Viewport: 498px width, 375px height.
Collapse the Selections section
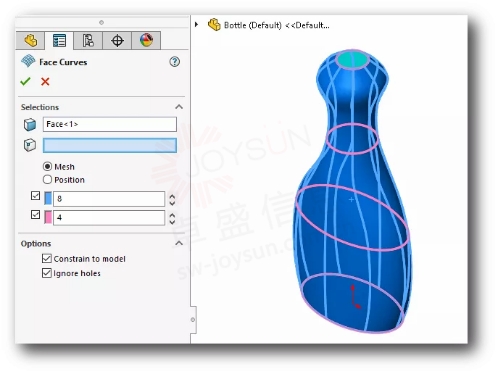coord(179,107)
